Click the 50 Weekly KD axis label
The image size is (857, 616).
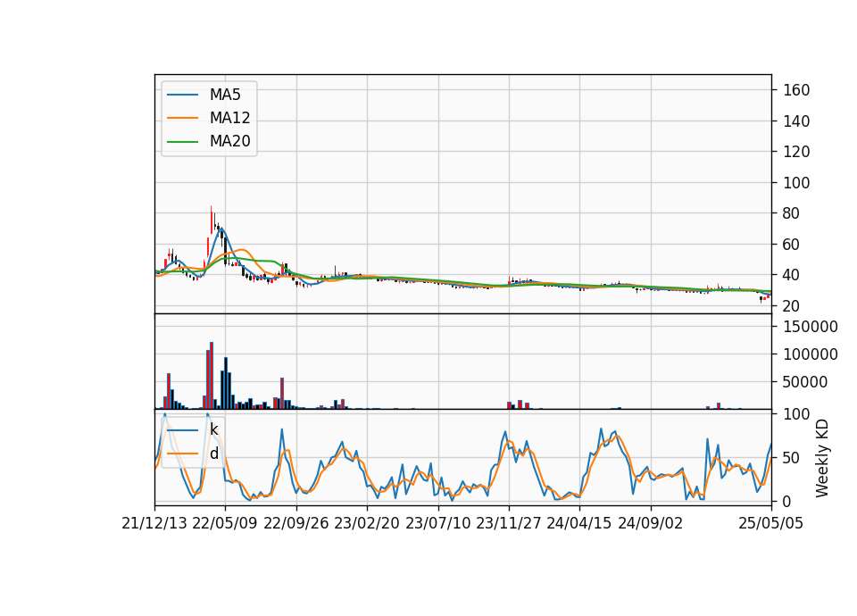[792, 457]
